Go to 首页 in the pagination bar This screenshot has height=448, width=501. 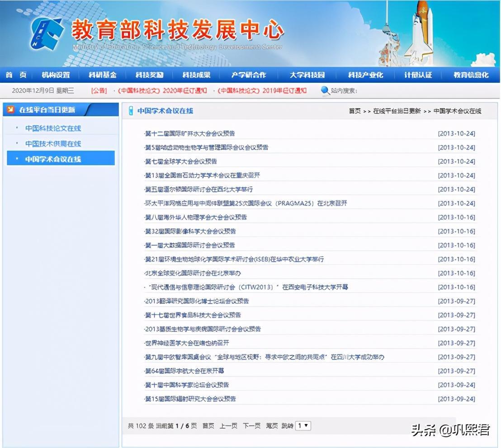(208, 426)
